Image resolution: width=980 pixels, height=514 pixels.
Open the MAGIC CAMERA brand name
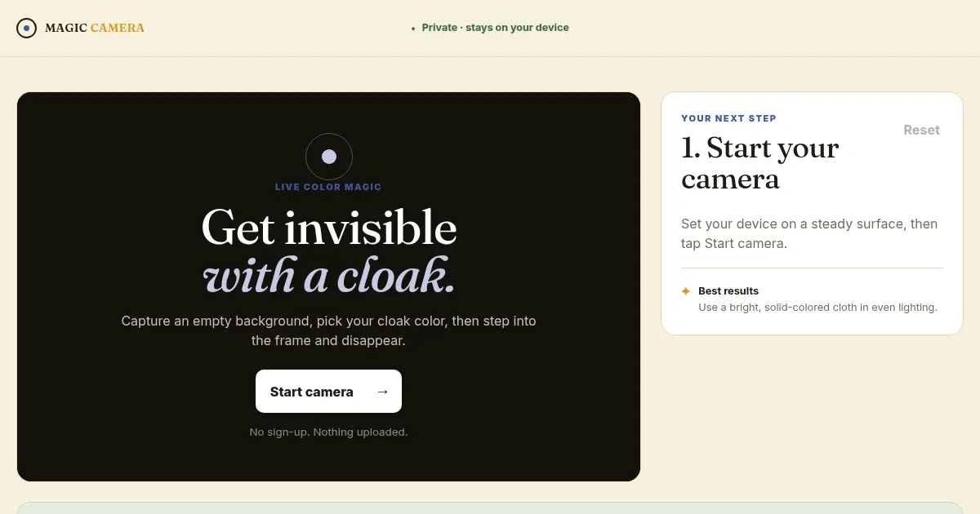(95, 28)
